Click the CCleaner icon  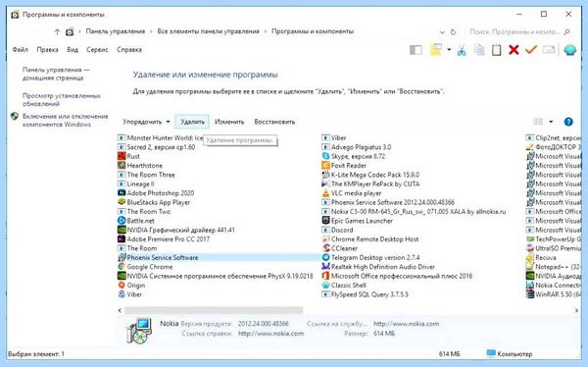pos(325,248)
